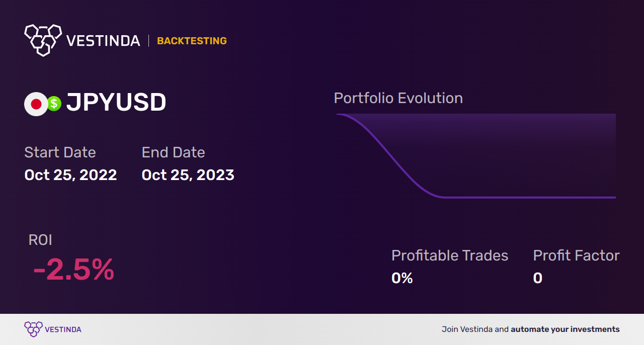Select the Oct 25, 2022 start date value
The width and height of the screenshot is (644, 345).
(x=70, y=175)
